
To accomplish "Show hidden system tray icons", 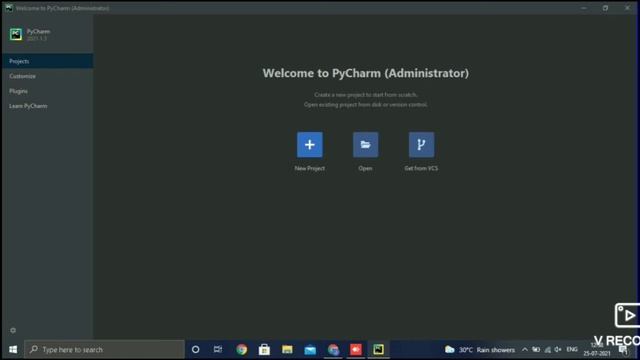I will (524, 350).
